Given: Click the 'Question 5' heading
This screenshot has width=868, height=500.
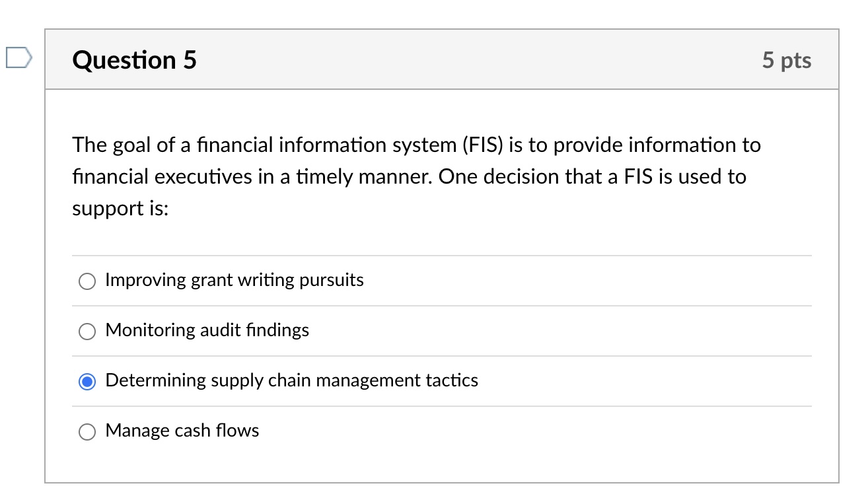Looking at the screenshot, I should coord(135,60).
